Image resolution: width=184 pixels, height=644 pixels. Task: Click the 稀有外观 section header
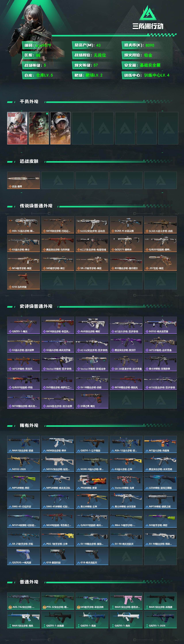pos(29,426)
